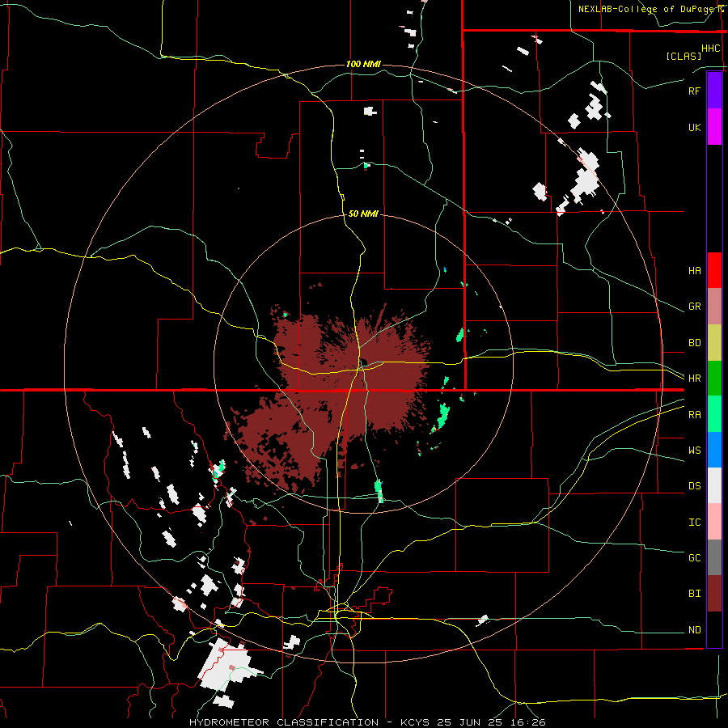728x728 pixels.
Task: Click the WS blue legend color block
Action: 714,450
